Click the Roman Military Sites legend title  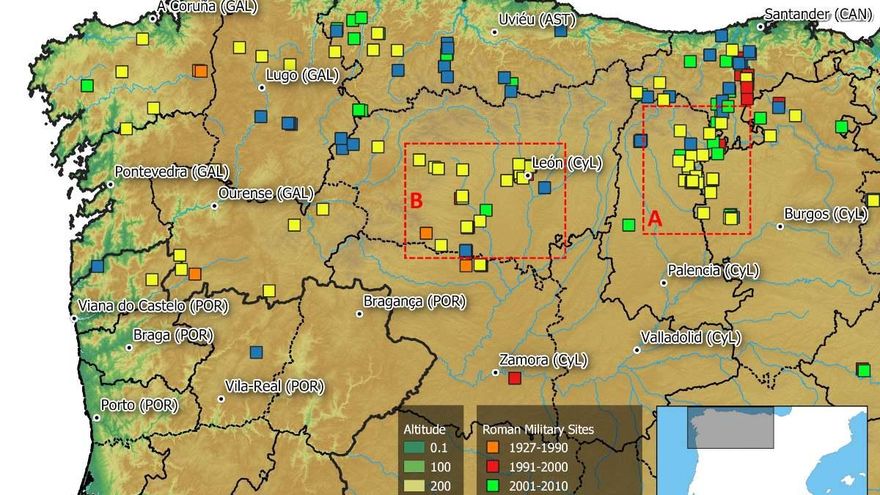tap(538, 429)
